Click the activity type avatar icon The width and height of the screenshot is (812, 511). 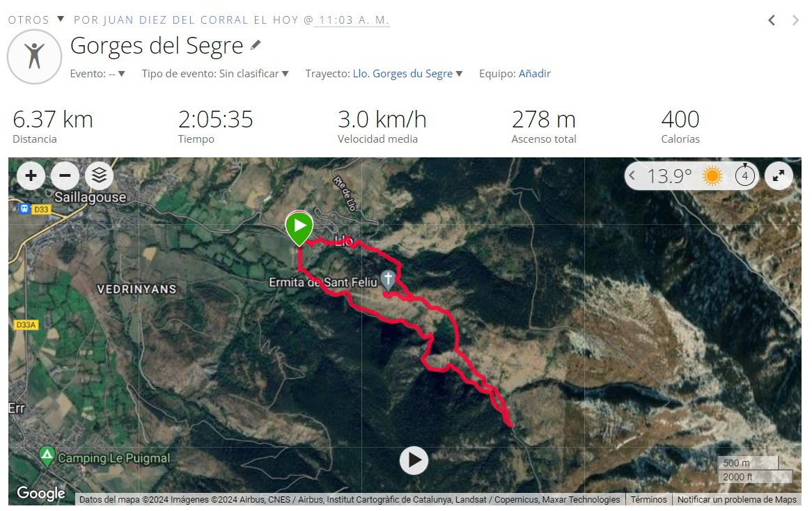[35, 56]
